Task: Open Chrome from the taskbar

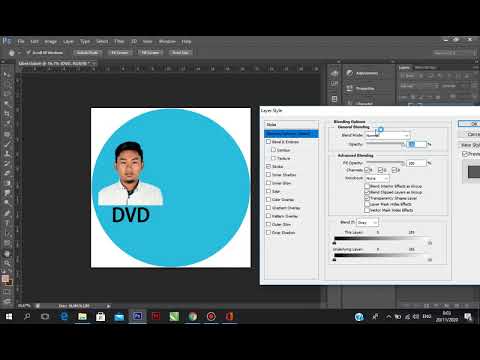Action: (x=193, y=316)
